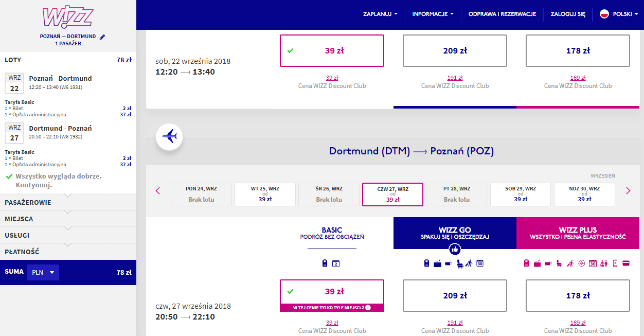Click the priority boarding passenger icon under WIZZ GO

pyautogui.click(x=469, y=263)
